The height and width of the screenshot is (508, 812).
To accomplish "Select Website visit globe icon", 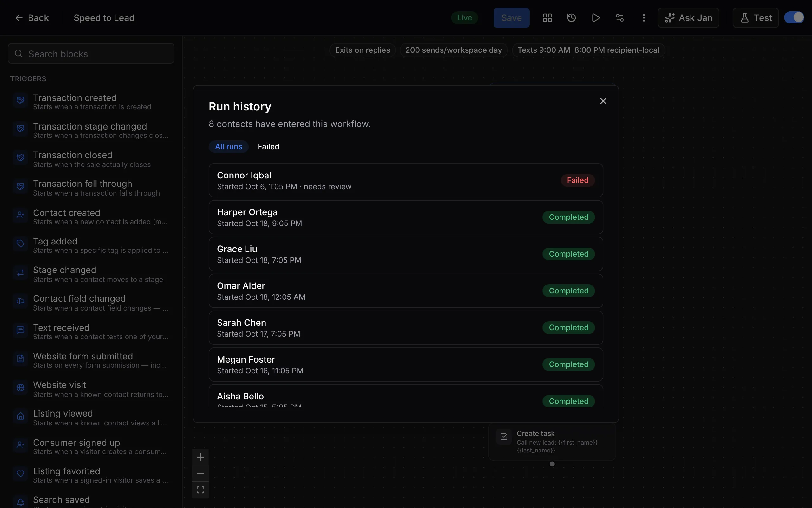I will 21,387.
